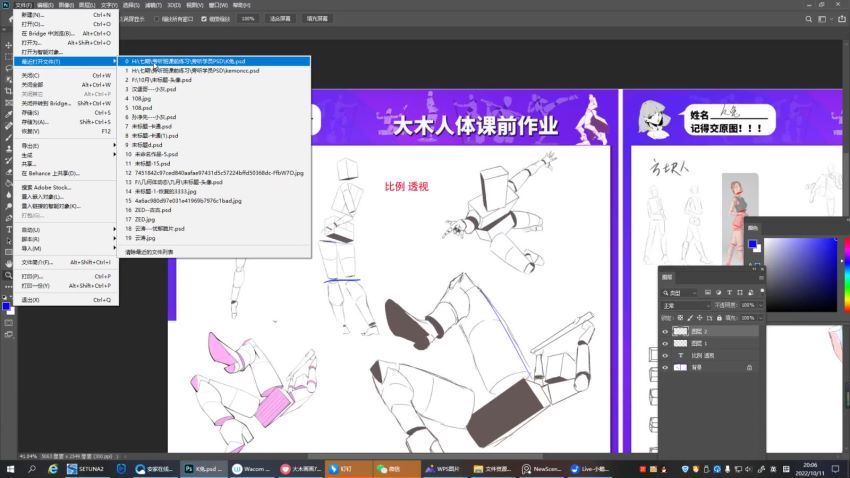This screenshot has width=850, height=478.
Task: Open the layer filter type dropdown
Action: (680, 293)
